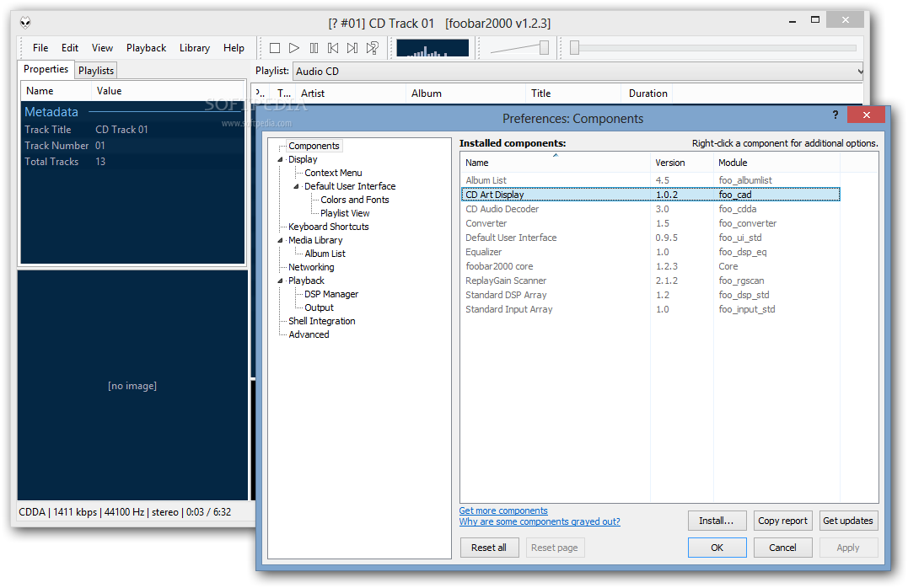Collapse the Default User Interface node
The image size is (908, 588).
coord(297,186)
